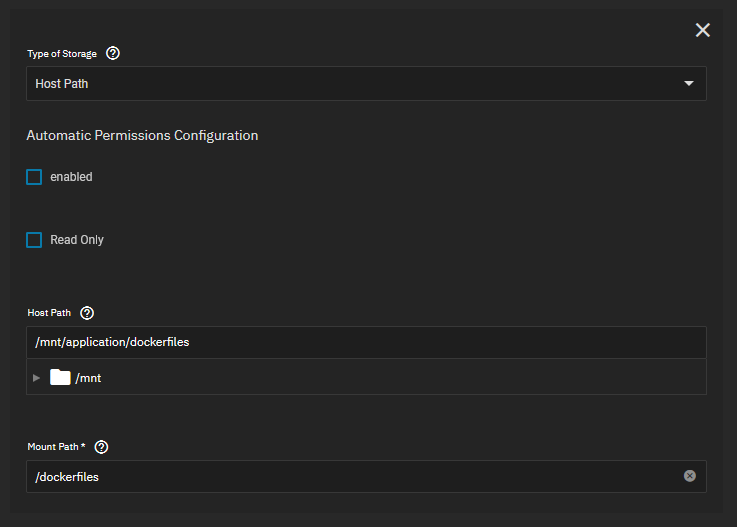Screen dimensions: 737x527
Task: Click the "Read Only" label text
Action: pyautogui.click(x=77, y=240)
